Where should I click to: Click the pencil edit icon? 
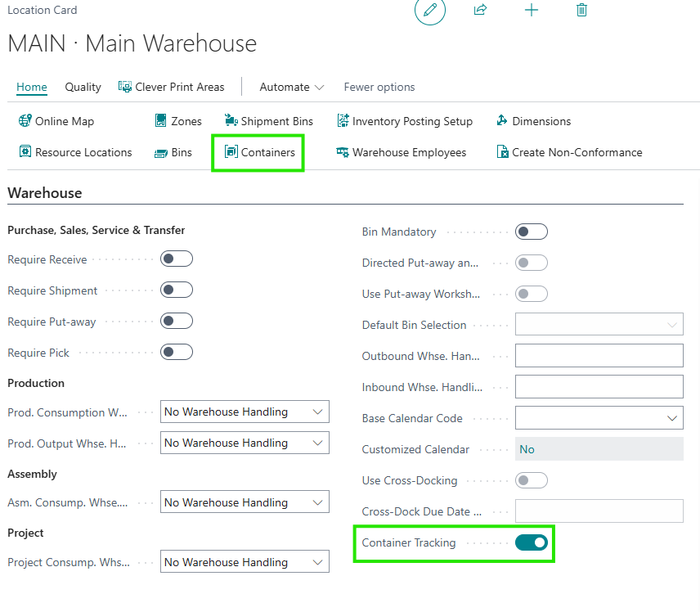pos(430,11)
